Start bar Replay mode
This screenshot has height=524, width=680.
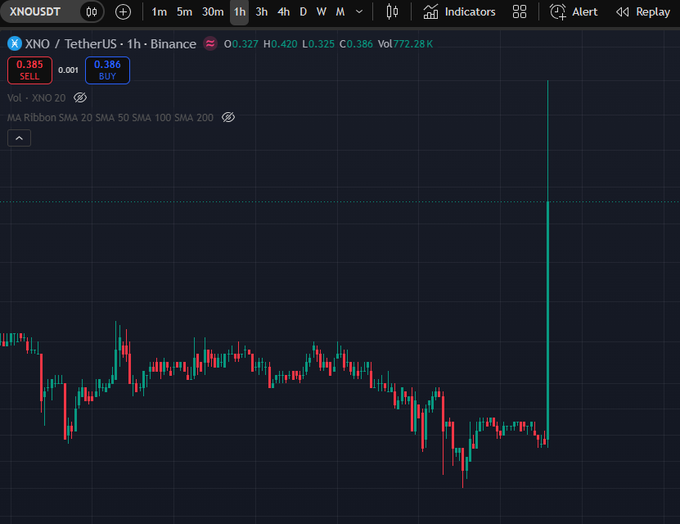point(643,12)
